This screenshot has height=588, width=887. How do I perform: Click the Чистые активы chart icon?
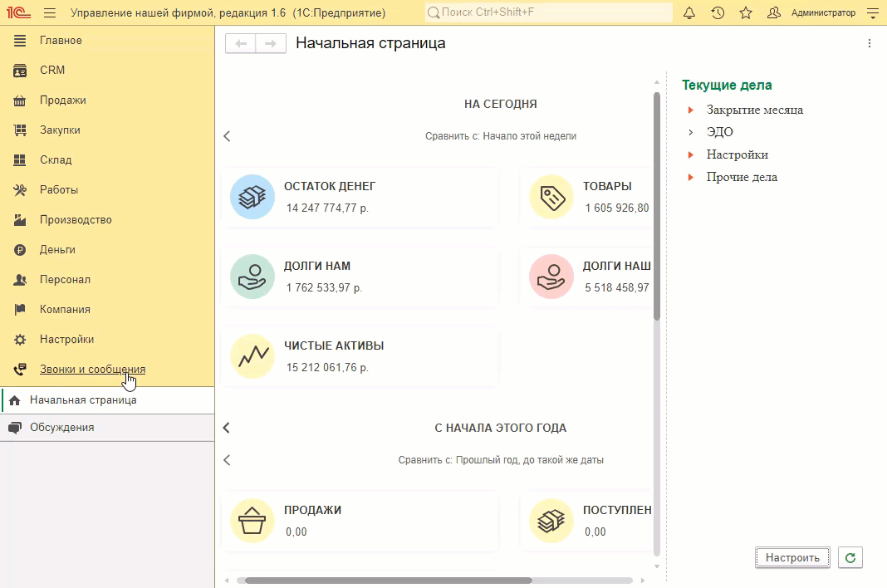click(252, 356)
